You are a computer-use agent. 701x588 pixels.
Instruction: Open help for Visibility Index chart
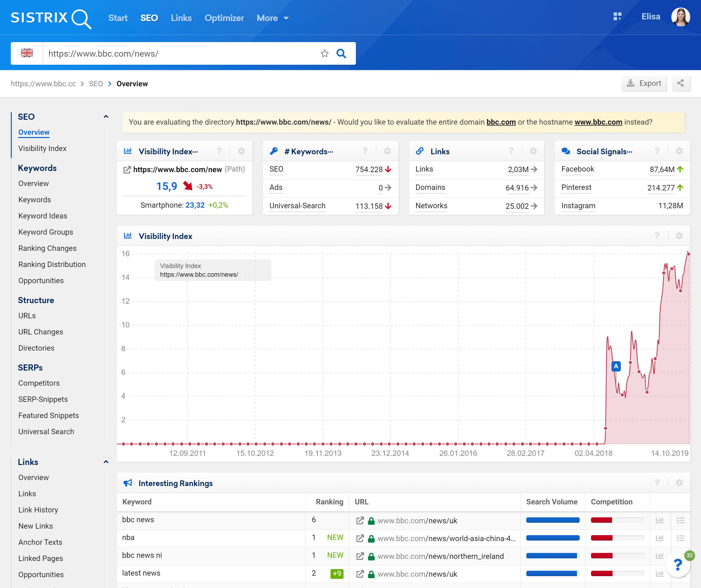[x=657, y=236]
